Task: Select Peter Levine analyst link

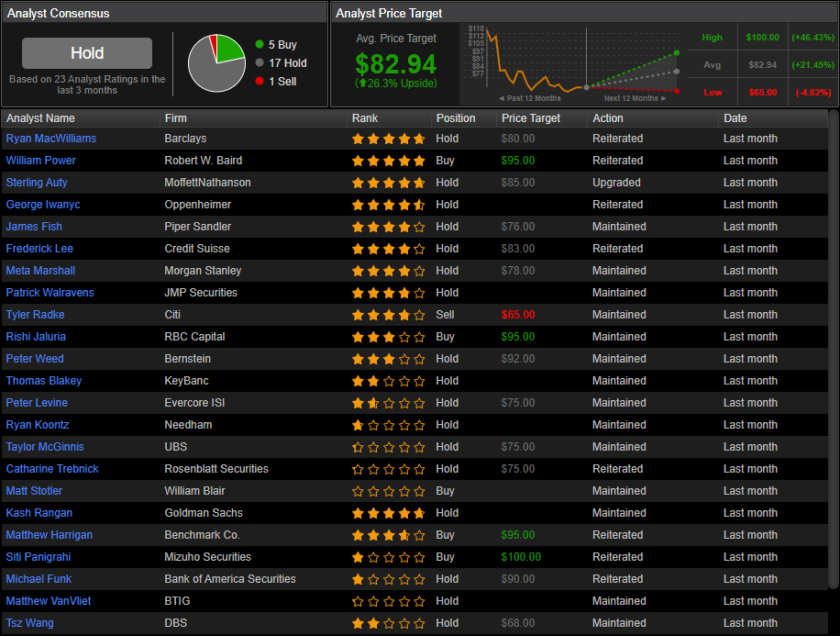Action: point(37,402)
